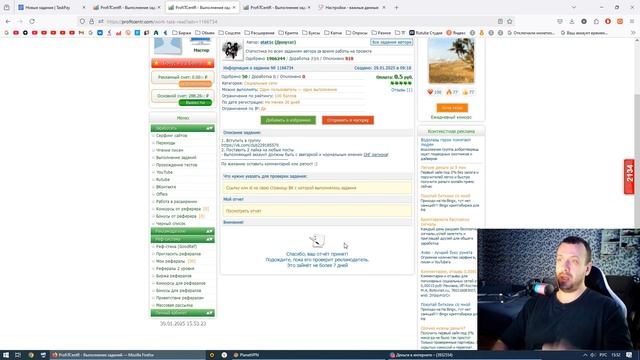
Task: Open the Gmail bookmark icon in bookmarks bar
Action: click(81, 33)
